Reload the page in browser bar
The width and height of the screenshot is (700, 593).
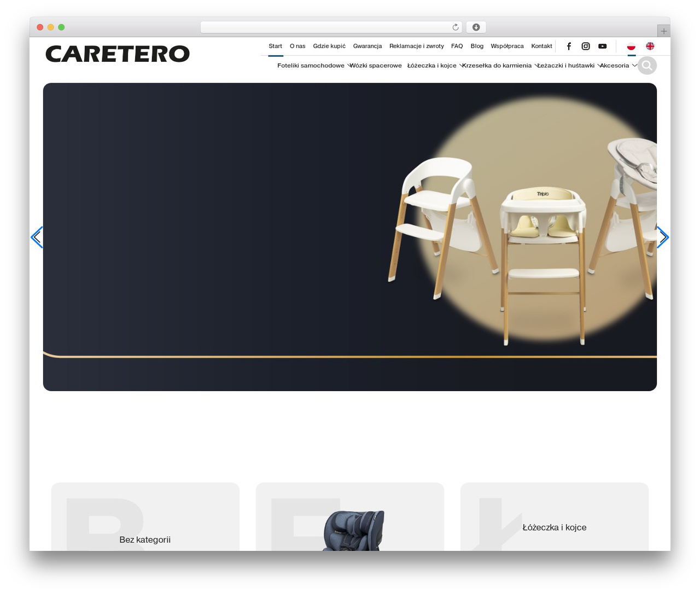[x=455, y=27]
